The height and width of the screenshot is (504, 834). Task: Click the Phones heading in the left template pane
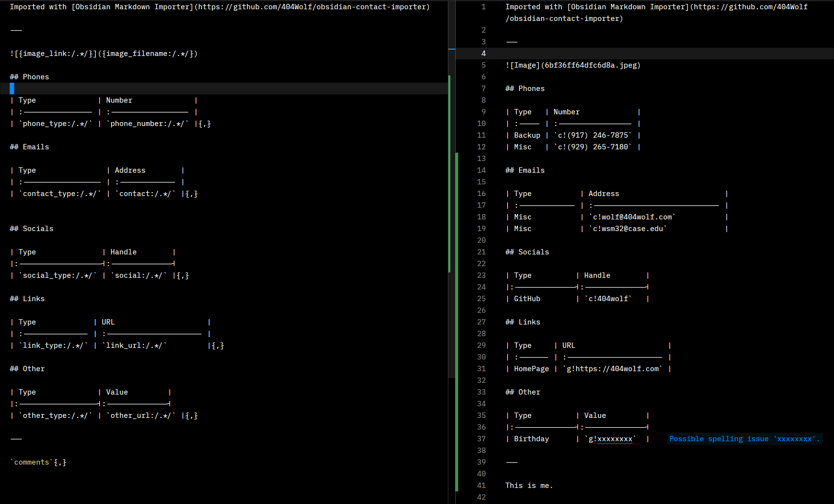click(36, 77)
